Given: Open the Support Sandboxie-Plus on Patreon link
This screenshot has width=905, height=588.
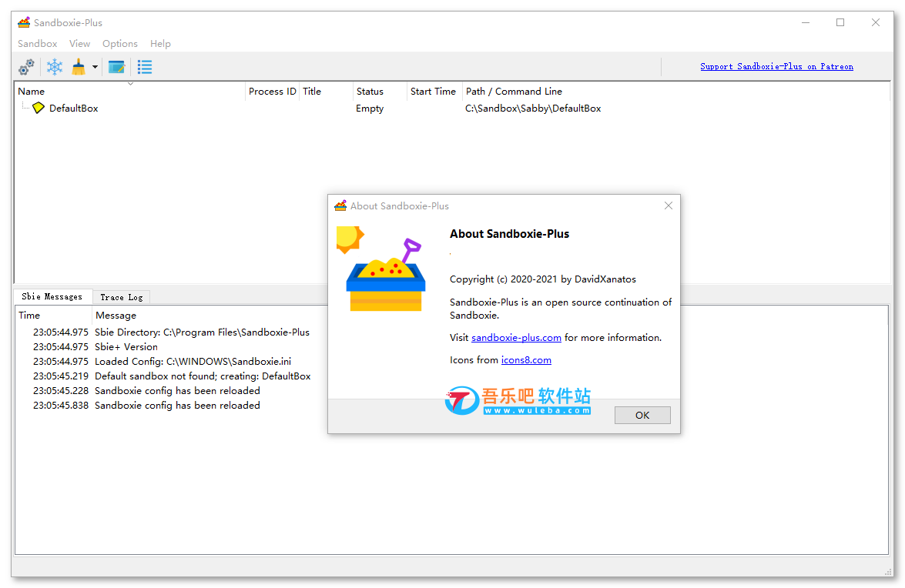Looking at the screenshot, I should (x=777, y=66).
